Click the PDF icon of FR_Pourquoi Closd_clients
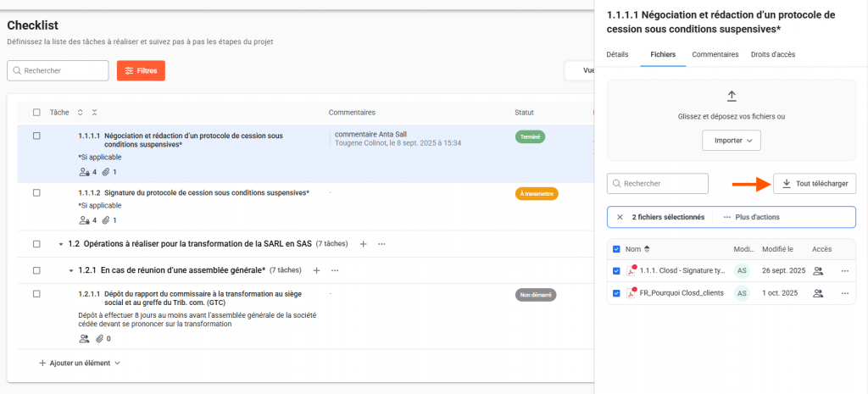Viewport: 868px width, 394px height. pyautogui.click(x=631, y=293)
